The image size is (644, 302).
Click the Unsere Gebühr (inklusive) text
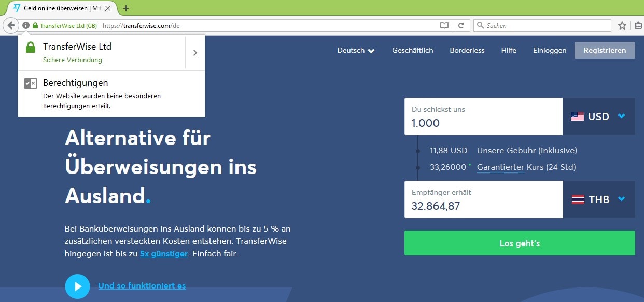527,151
